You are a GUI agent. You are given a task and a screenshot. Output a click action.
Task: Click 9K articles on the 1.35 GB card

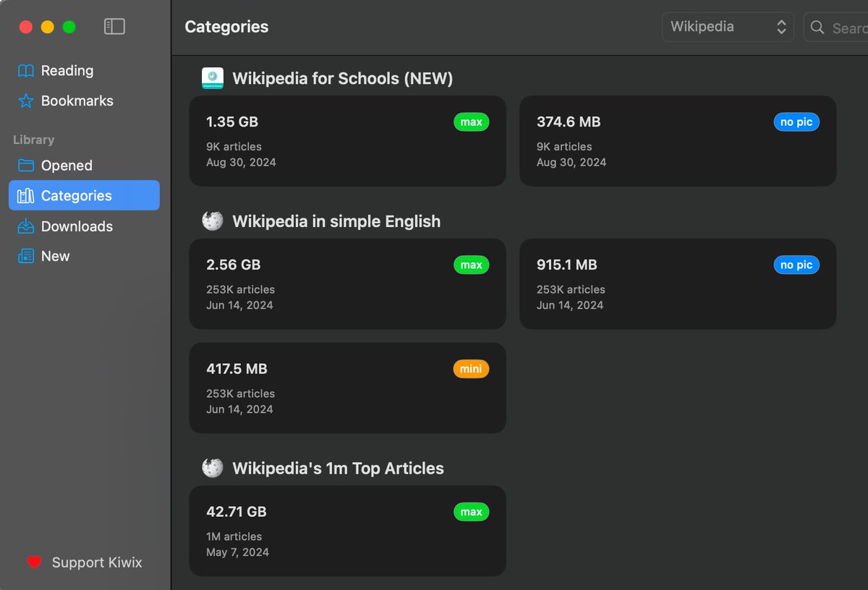click(234, 147)
